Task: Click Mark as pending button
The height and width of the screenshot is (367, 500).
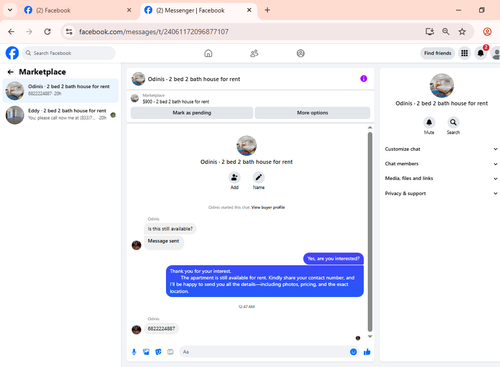Action: [x=192, y=113]
